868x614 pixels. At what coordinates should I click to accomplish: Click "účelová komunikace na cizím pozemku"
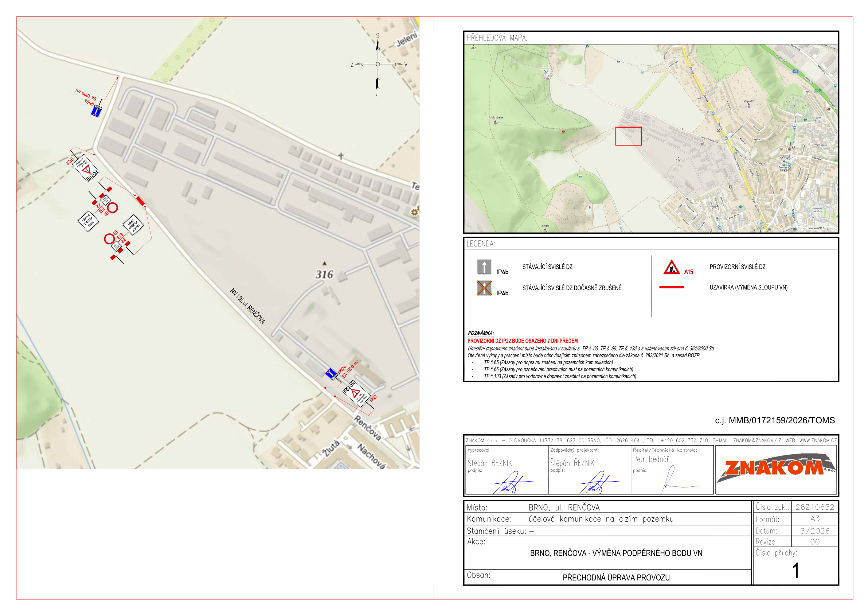click(601, 519)
